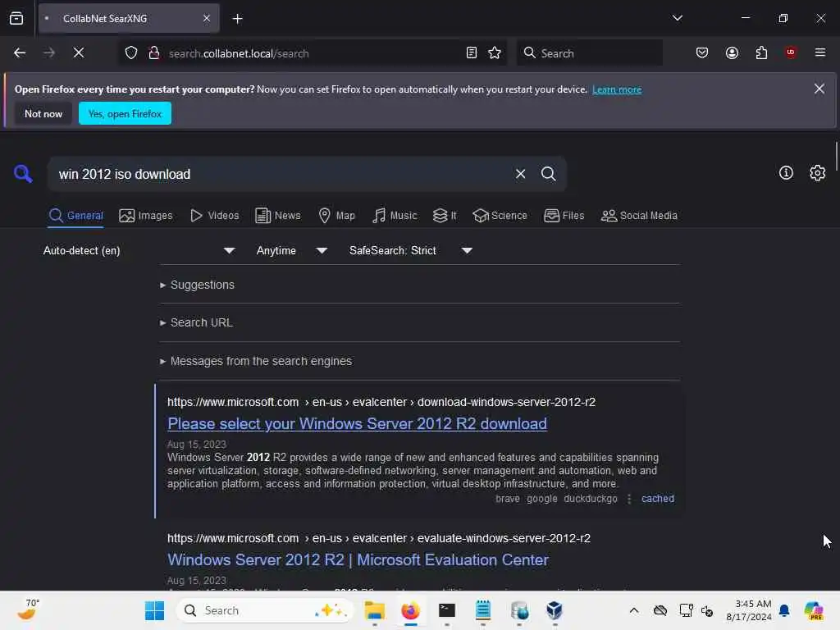Open the clock showing 3:45 AM
The image size is (840, 630).
coord(748,610)
